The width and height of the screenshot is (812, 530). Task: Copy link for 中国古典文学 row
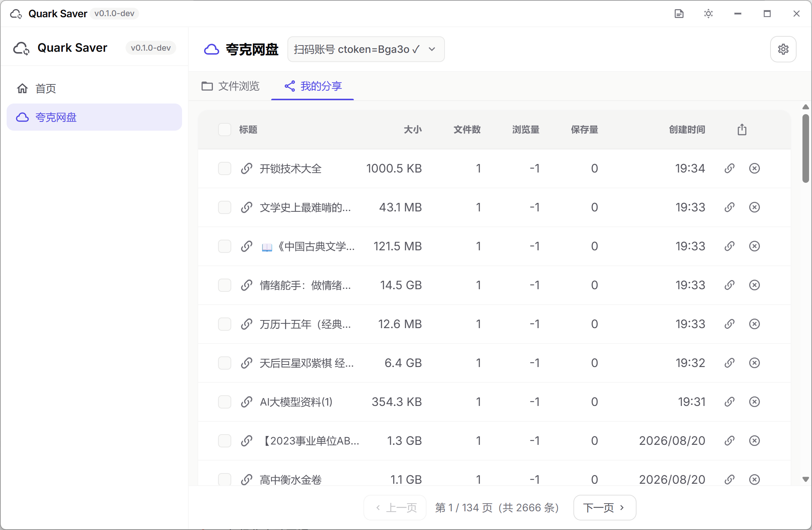[x=729, y=246]
